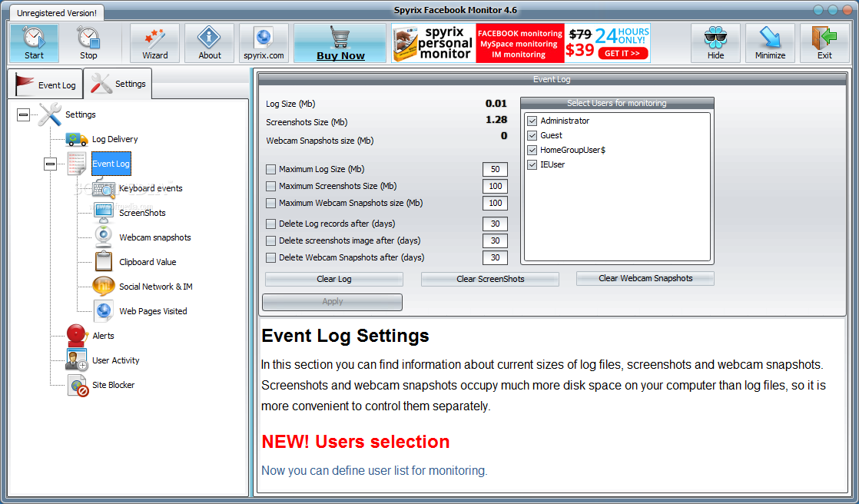Click the User Activity icon
Screen dimensions: 859x504
tap(77, 360)
